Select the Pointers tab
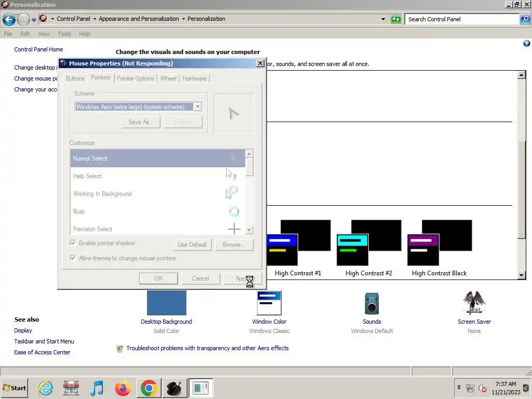532x399 pixels. click(x=100, y=78)
